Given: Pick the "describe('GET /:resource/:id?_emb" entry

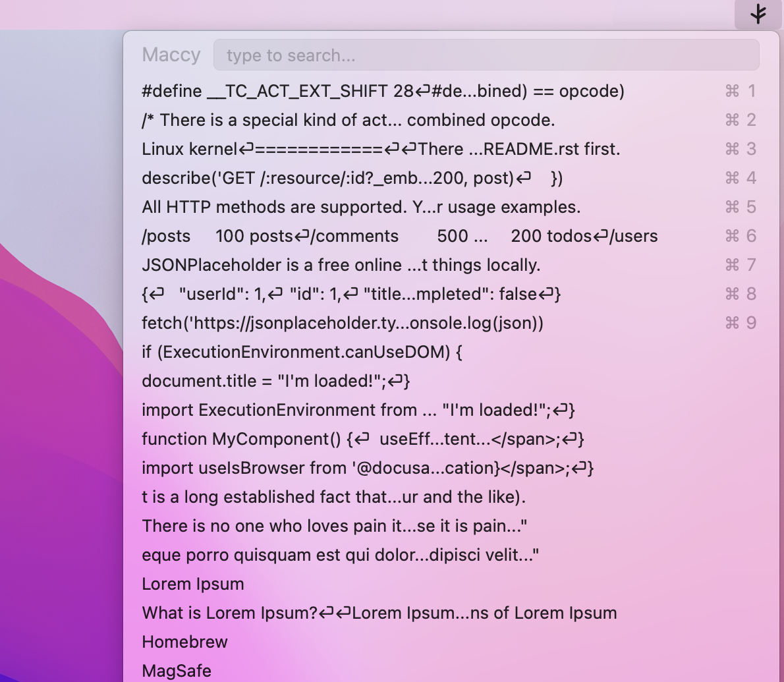Looking at the screenshot, I should pos(451,178).
